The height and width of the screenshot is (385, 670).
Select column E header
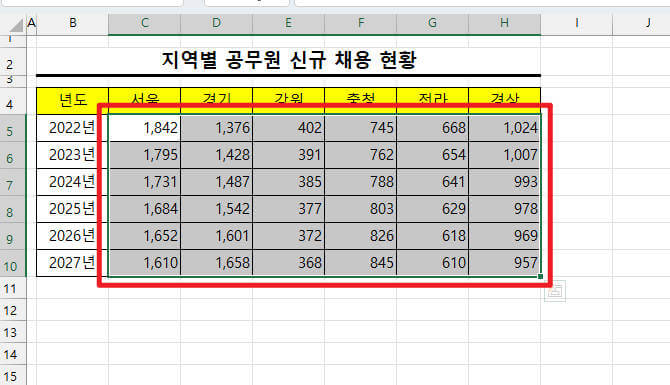(288, 23)
